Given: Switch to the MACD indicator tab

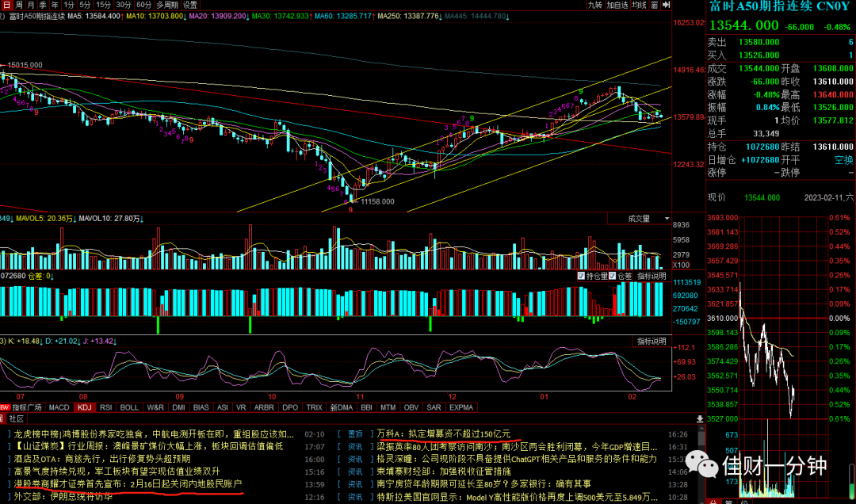Looking at the screenshot, I should 59,407.
